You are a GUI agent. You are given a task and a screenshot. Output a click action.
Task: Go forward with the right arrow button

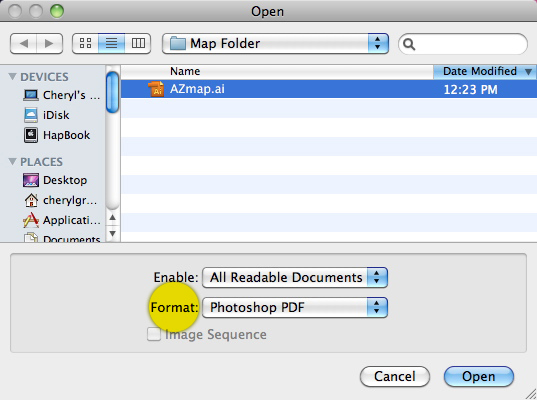tap(49, 43)
